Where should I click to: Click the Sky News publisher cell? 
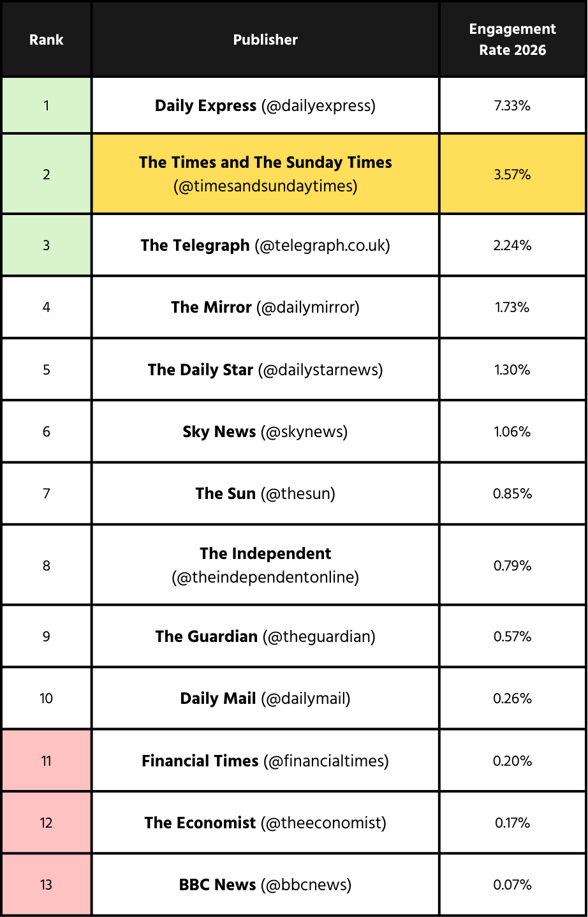pos(265,431)
